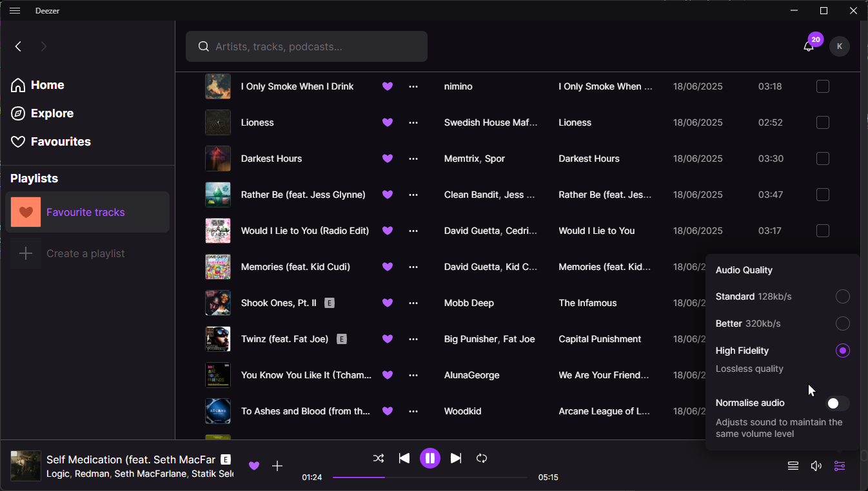The image size is (868, 491).
Task: Unlike Darkest Hours using its heart icon
Action: 388,159
